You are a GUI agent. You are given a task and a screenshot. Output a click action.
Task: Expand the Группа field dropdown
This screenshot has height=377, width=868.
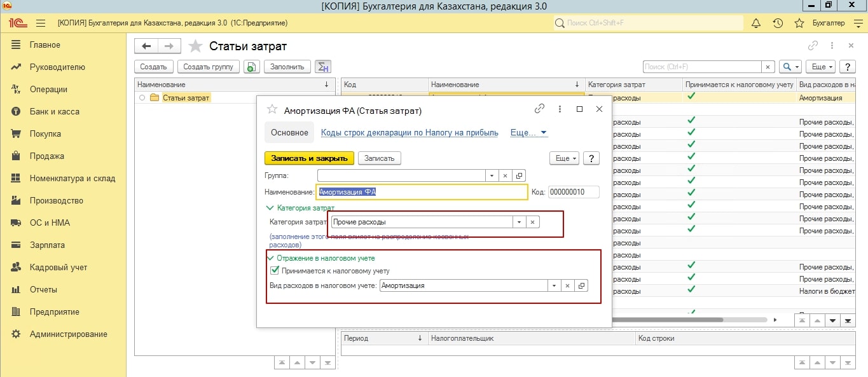coord(492,175)
